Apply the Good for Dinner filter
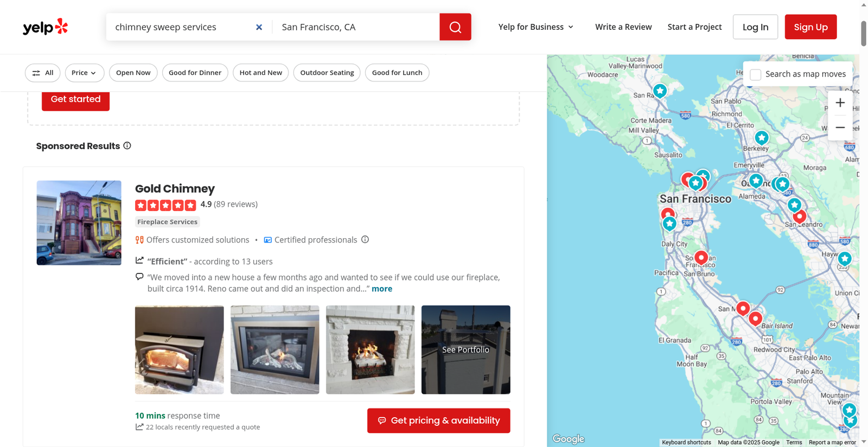The image size is (868, 447). (x=195, y=73)
